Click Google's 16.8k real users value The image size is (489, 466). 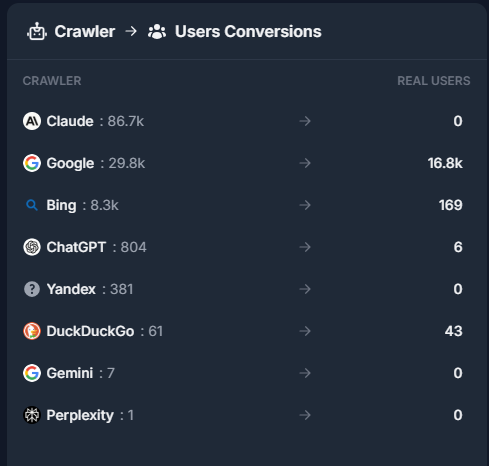445,163
